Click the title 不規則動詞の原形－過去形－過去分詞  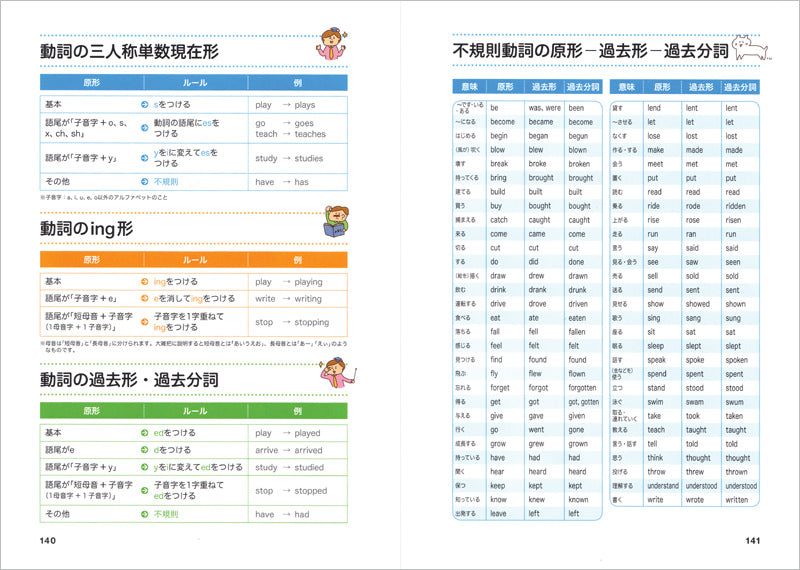588,51
